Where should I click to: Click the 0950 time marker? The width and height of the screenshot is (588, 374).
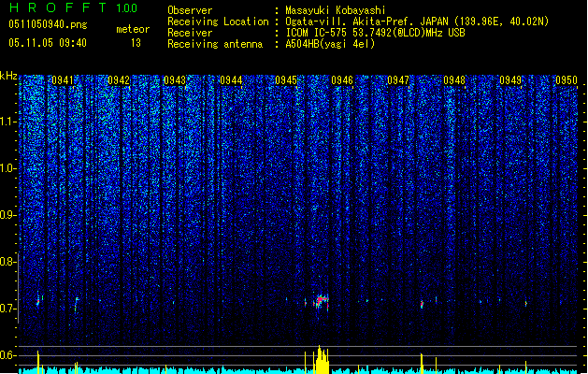(x=566, y=80)
